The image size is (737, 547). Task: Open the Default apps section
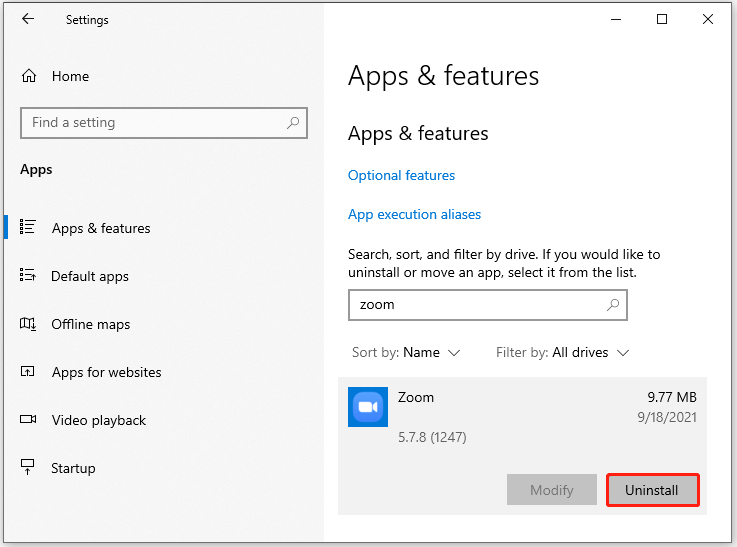89,276
